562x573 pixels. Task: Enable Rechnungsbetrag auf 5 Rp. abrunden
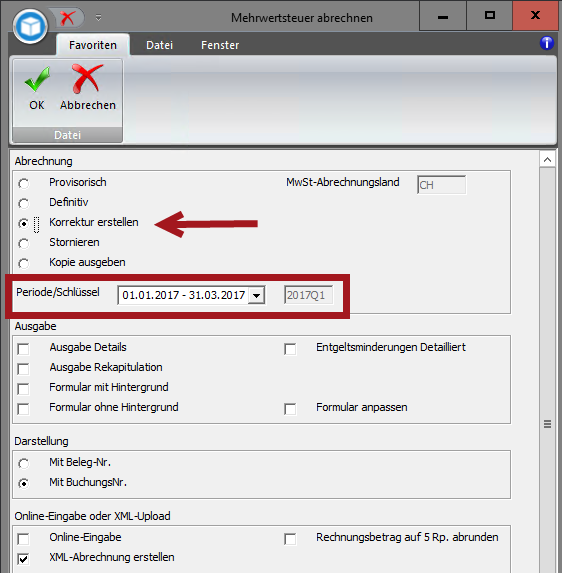pyautogui.click(x=290, y=539)
